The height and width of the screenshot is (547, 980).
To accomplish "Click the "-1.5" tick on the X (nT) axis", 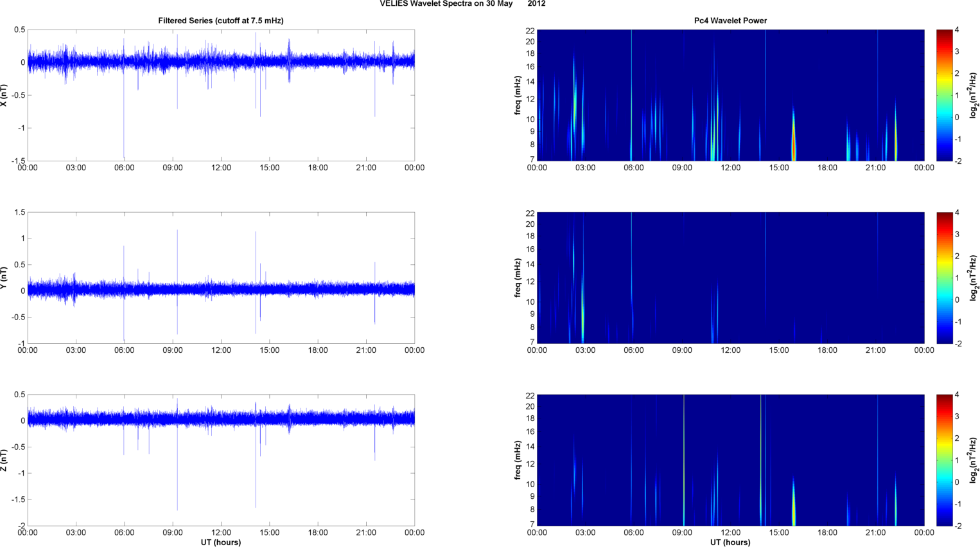I will 17,161.
